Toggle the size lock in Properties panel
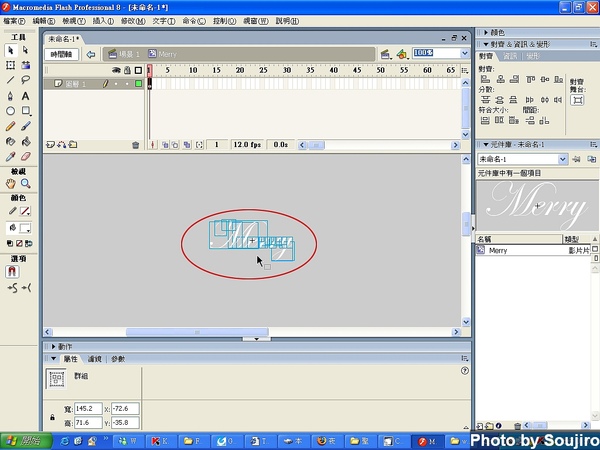Screen dimensions: 600x450 coord(51,416)
